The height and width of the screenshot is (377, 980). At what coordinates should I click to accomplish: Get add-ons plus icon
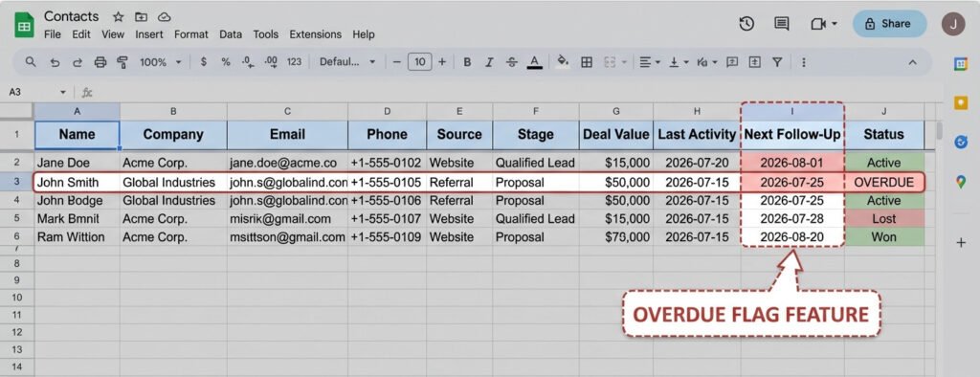[961, 243]
